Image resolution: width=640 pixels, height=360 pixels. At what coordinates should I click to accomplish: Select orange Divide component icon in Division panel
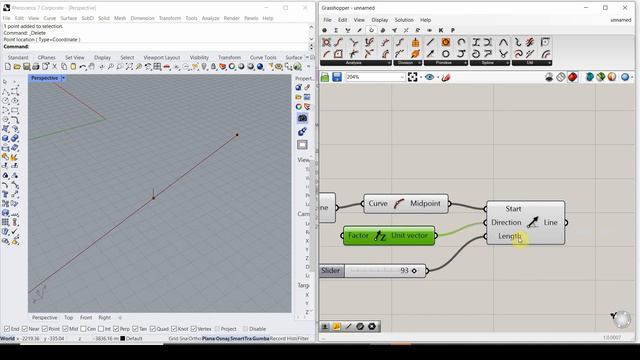point(416,42)
